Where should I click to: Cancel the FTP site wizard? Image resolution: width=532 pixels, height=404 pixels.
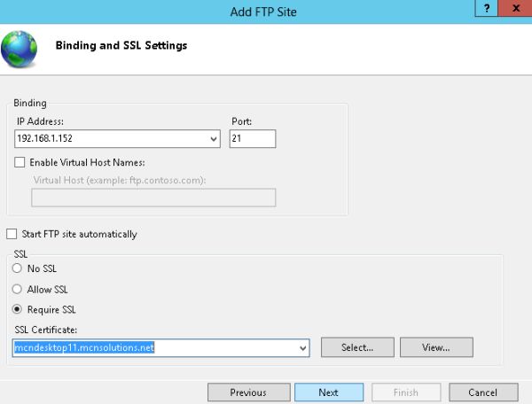coord(482,392)
